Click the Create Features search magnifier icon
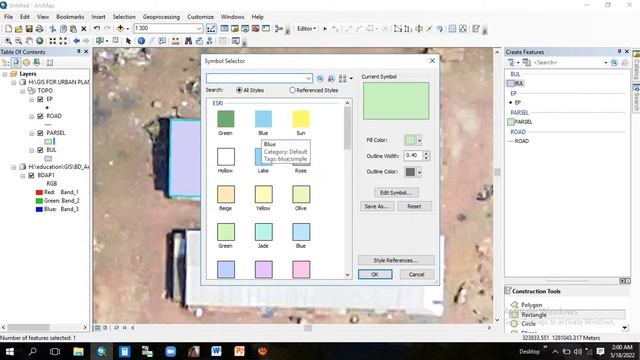Image resolution: width=640 pixels, height=360 pixels. pos(614,62)
